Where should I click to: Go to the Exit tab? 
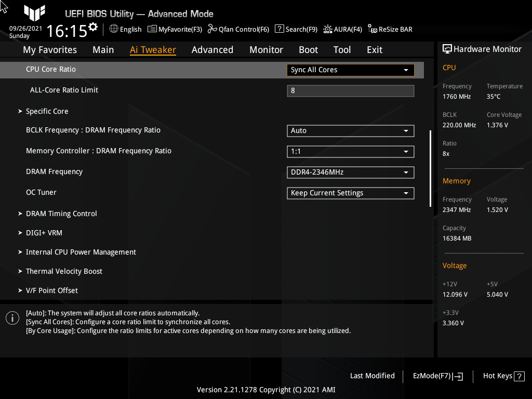coord(375,50)
